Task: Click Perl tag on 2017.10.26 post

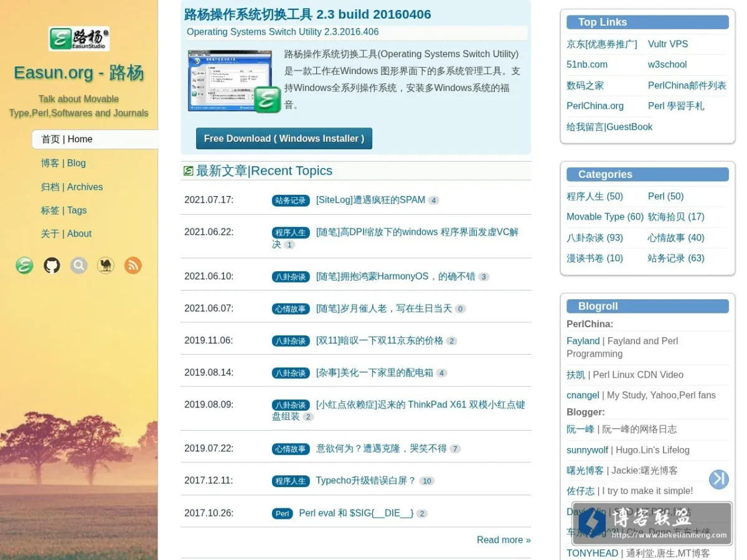Action: (283, 514)
